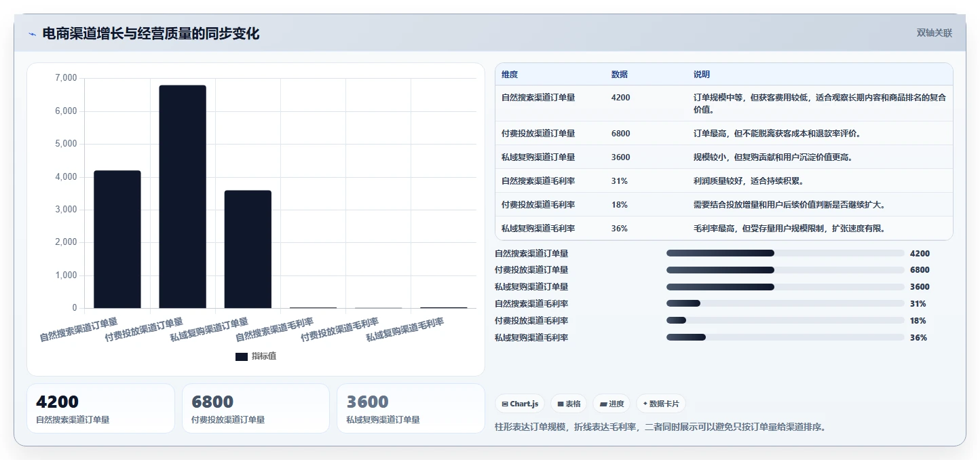Click the x-axis label 私域复购渠道毛利率
This screenshot has height=460, width=980.
click(405, 330)
